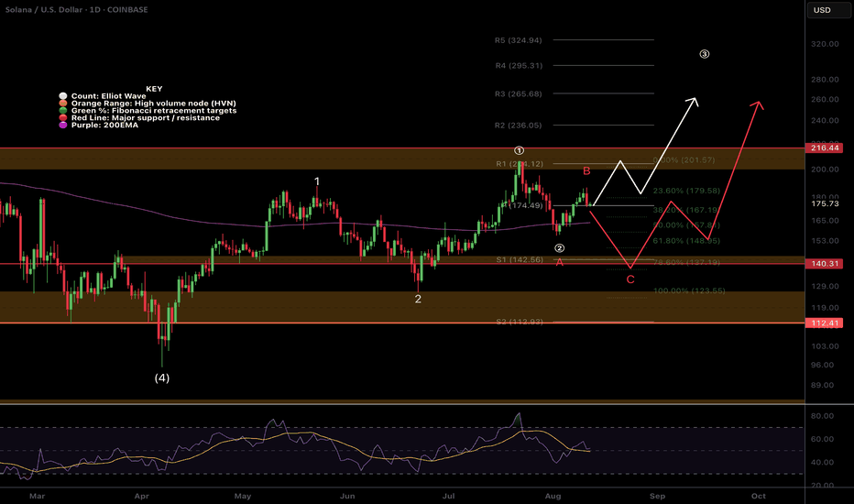Select the red projection arrowhead
Viewport: 854px width, 504px height.
point(758,105)
